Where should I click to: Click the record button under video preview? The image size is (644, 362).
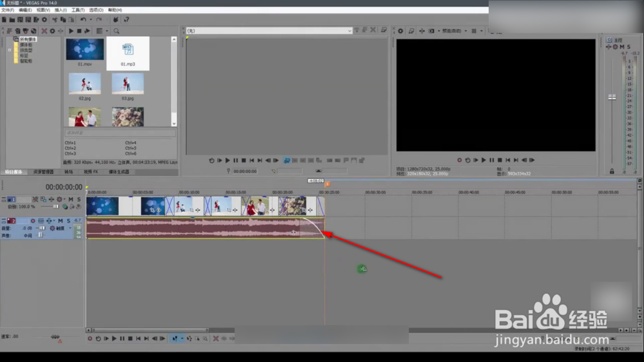[460, 160]
